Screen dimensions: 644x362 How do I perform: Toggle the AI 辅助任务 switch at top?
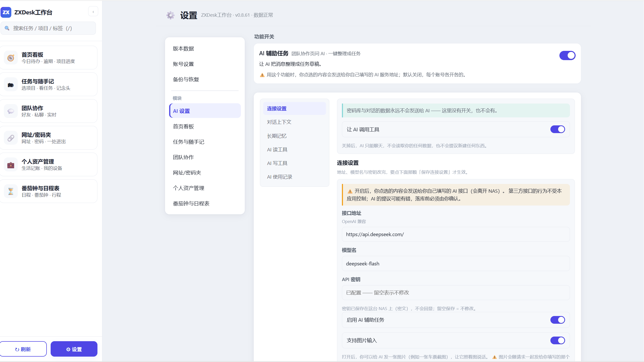pyautogui.click(x=567, y=55)
